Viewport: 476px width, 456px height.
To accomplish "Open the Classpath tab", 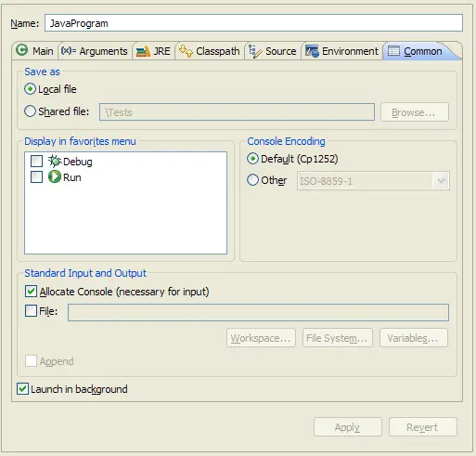I will point(210,51).
